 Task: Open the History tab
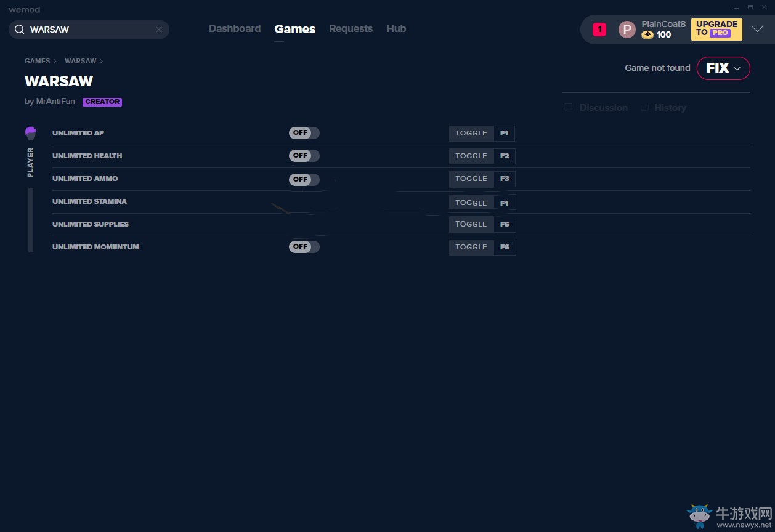click(x=670, y=108)
